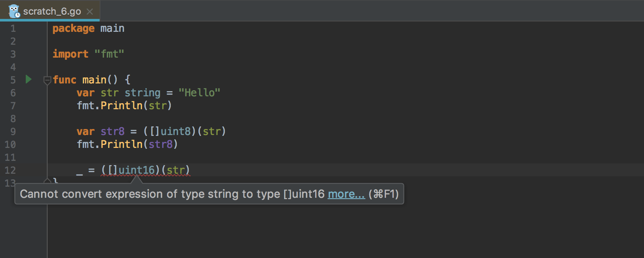Image resolution: width=644 pixels, height=258 pixels.
Task: Click line number 1 in the gutter
Action: 13,29
